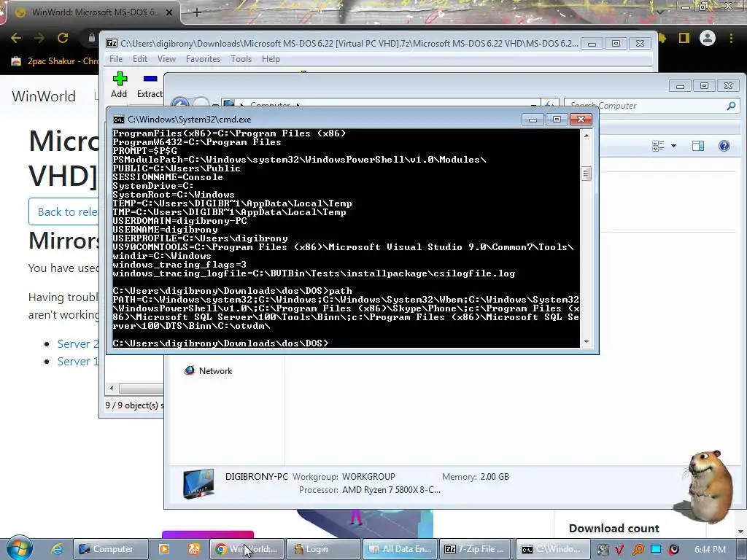This screenshot has width=747, height=560.
Task: Click the Chrome page scroll down arrow
Action: (741, 531)
